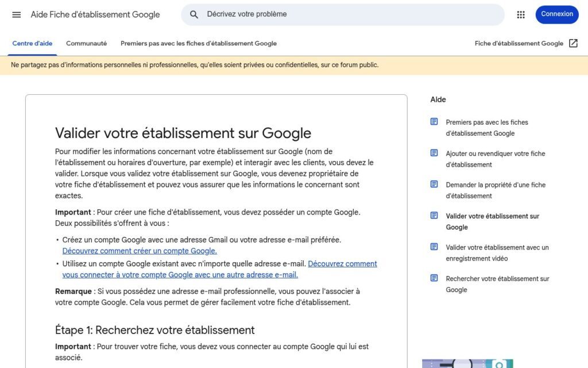Image resolution: width=588 pixels, height=368 pixels.
Task: Open sidebar article Demander la propriété d'une fiche
Action: 496,190
